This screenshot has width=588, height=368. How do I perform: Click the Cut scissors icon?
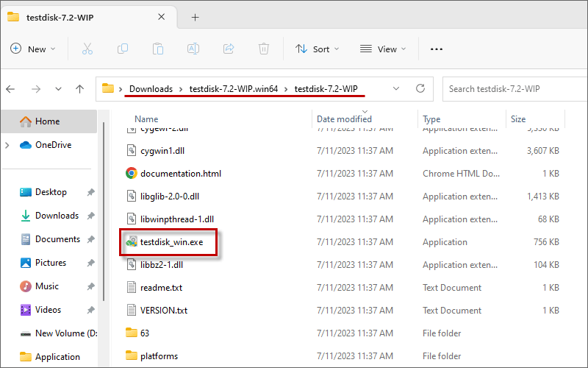[x=87, y=49]
